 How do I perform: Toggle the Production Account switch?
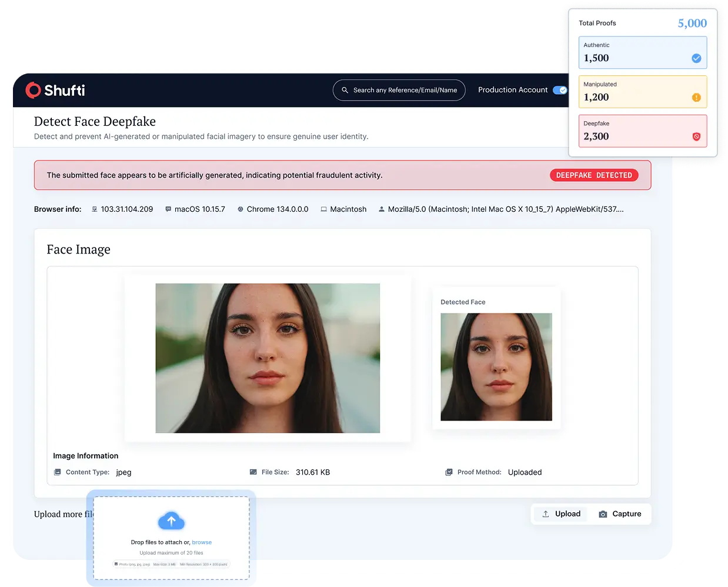click(x=560, y=90)
